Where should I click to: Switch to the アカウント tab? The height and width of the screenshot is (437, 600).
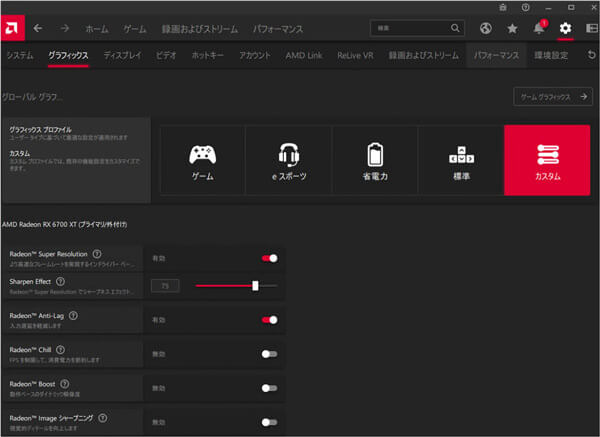pyautogui.click(x=255, y=55)
